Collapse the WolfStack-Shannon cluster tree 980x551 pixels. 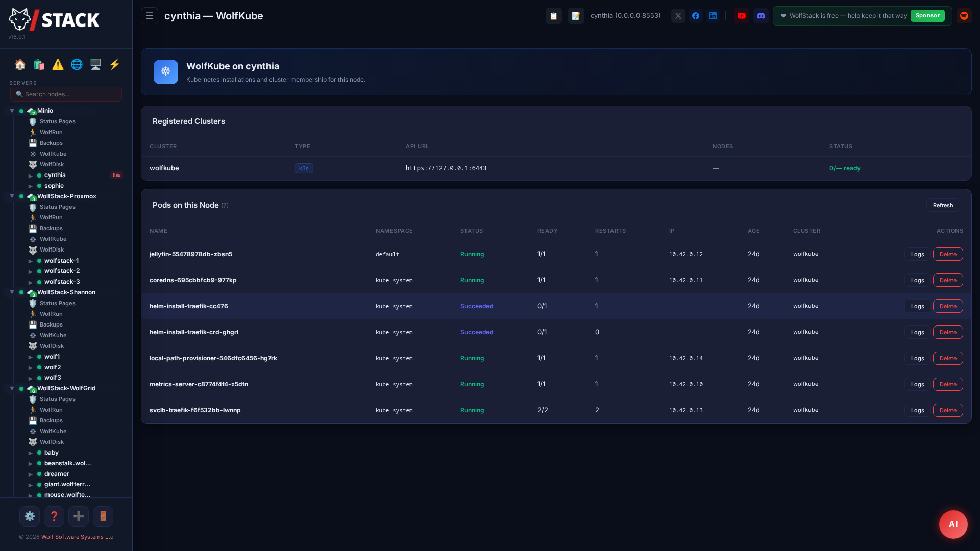pos(12,292)
